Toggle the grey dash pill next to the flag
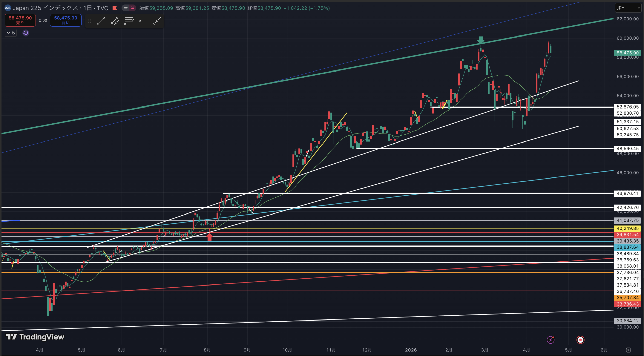Viewport: 644px width, 356px height. tap(126, 8)
